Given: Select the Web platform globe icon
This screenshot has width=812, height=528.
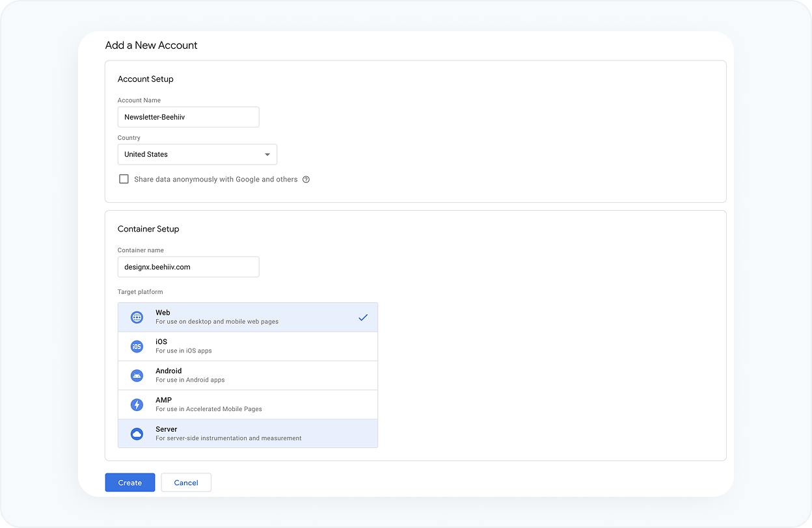Looking at the screenshot, I should click(x=137, y=317).
